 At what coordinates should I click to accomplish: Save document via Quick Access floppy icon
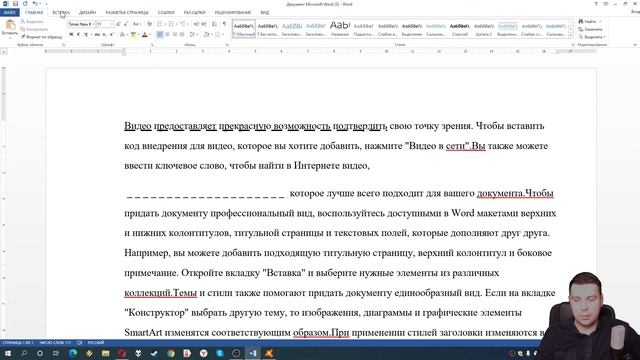click(16, 4)
